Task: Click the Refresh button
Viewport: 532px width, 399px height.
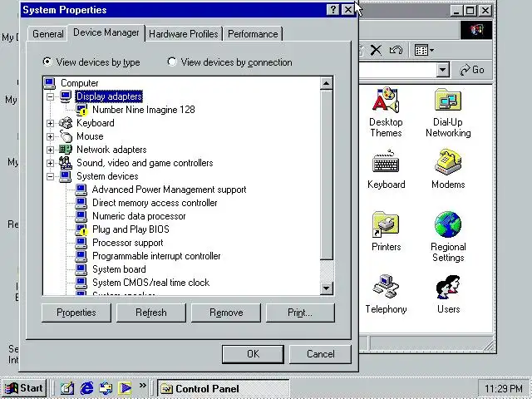Action: point(151,313)
